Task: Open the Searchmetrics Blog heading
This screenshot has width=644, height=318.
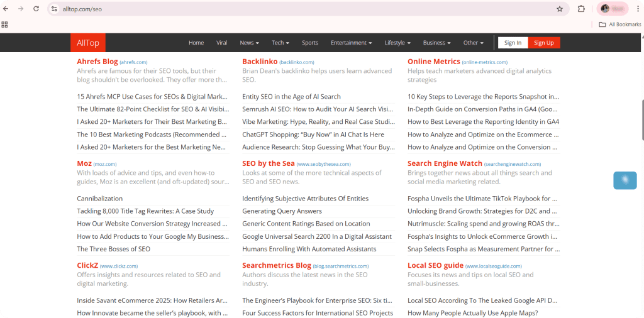Action: 277,265
